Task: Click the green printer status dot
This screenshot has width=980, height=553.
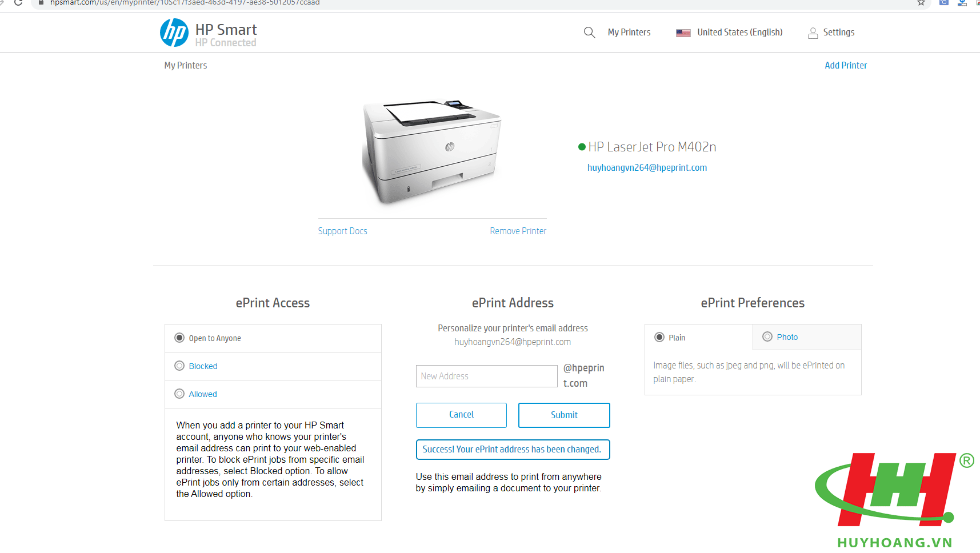Action: tap(582, 147)
